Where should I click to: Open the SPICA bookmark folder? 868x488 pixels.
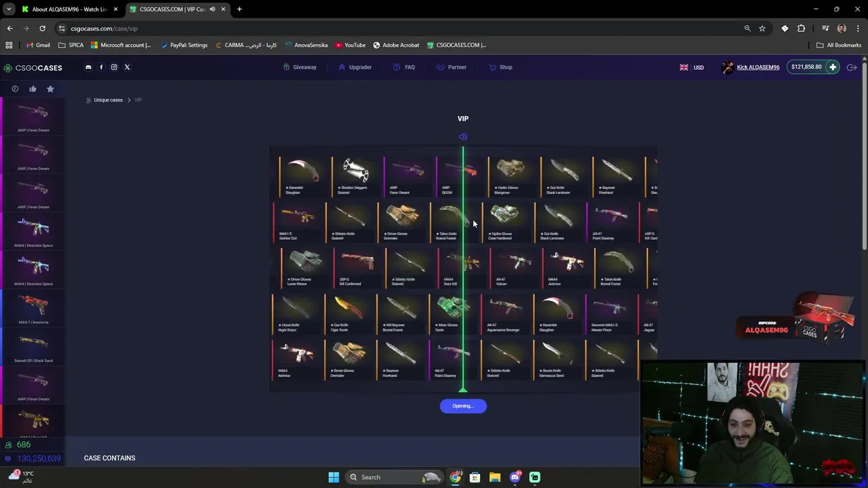(x=71, y=45)
